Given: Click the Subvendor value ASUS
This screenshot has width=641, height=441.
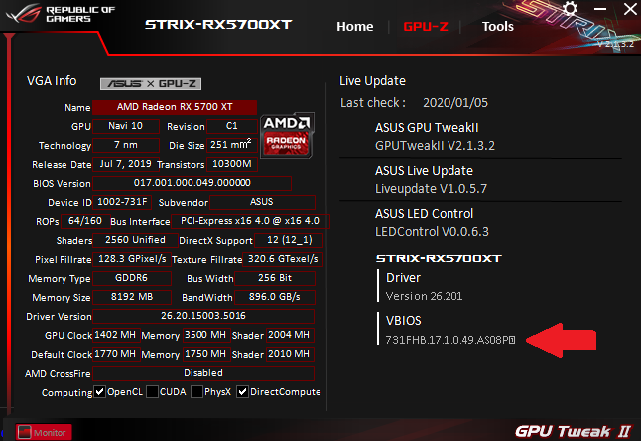Looking at the screenshot, I should pos(262,202).
